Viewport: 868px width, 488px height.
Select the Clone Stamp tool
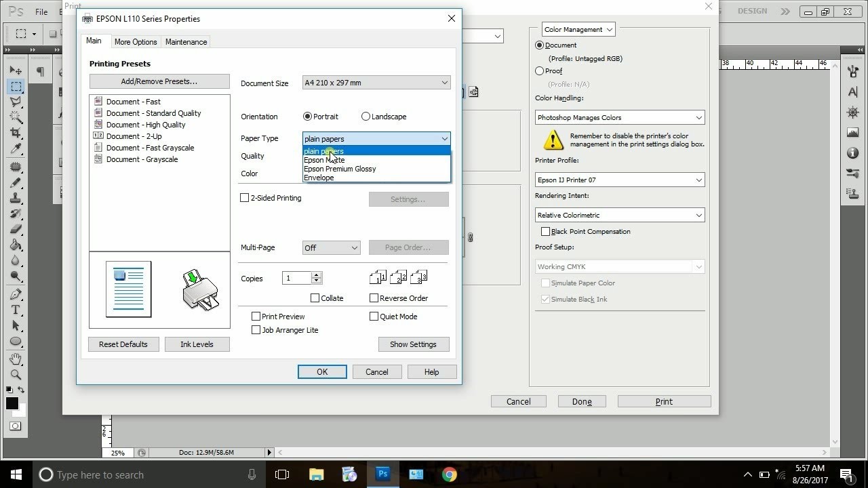pyautogui.click(x=16, y=198)
